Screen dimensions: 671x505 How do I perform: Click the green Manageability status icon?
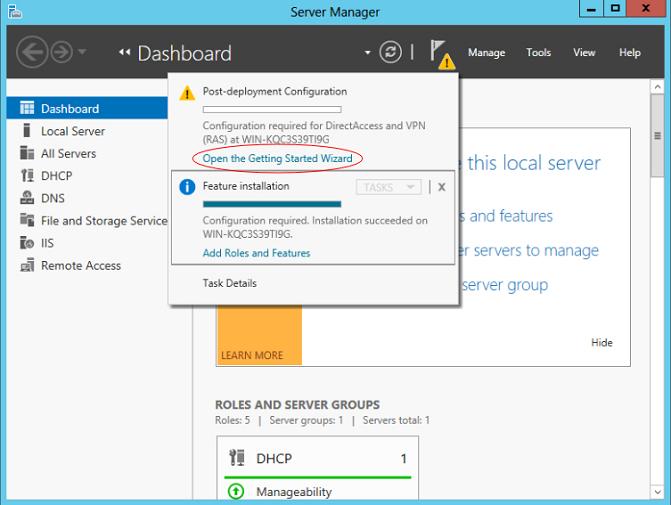click(x=236, y=492)
